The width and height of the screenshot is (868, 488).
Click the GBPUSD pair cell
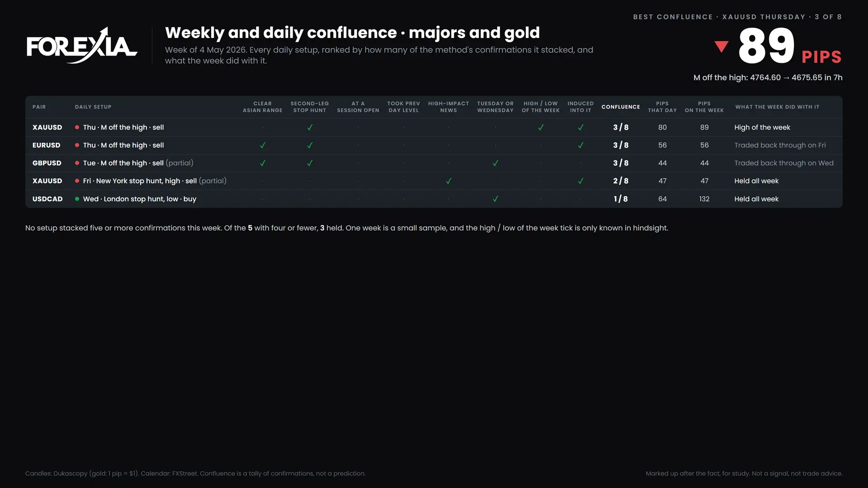click(x=47, y=163)
